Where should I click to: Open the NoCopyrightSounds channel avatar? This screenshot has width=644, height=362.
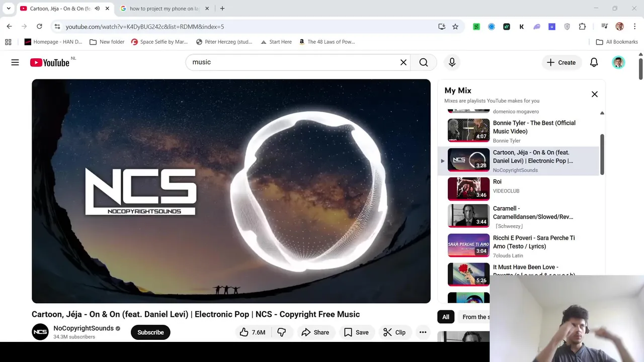(40, 332)
